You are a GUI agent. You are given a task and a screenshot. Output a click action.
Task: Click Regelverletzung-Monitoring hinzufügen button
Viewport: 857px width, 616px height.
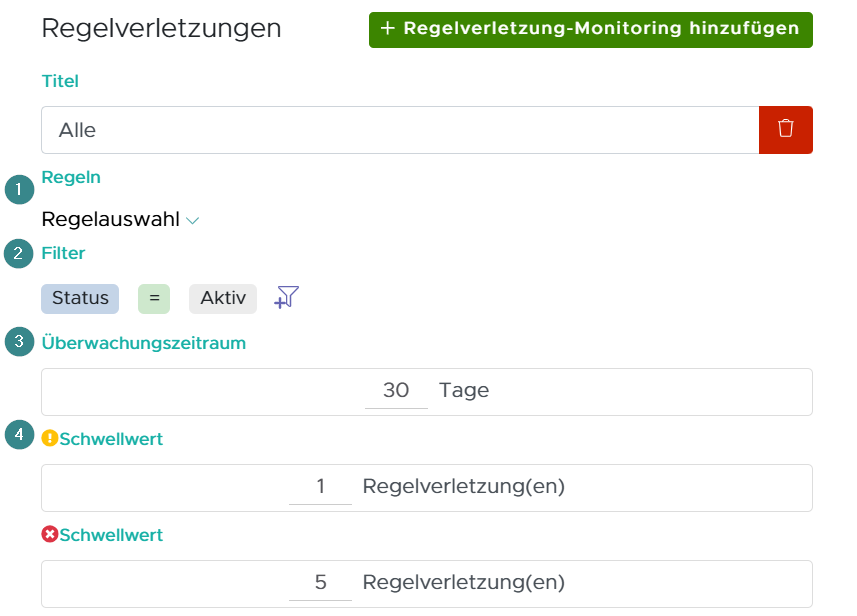click(x=590, y=29)
